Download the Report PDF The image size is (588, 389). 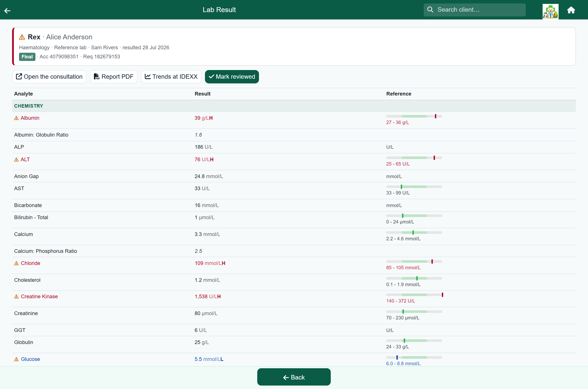click(x=114, y=77)
